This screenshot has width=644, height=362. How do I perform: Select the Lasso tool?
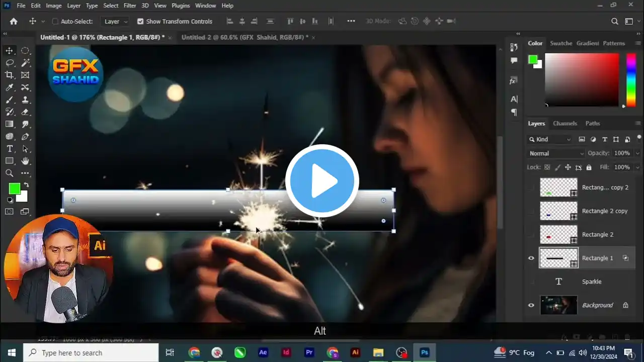9,63
